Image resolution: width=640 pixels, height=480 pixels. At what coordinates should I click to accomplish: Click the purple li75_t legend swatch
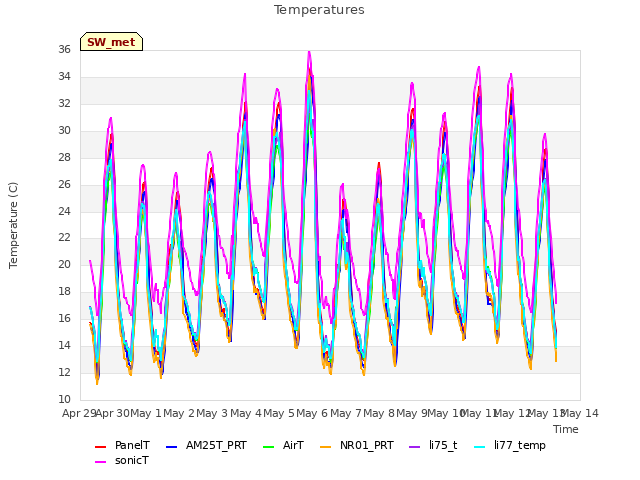(x=414, y=447)
